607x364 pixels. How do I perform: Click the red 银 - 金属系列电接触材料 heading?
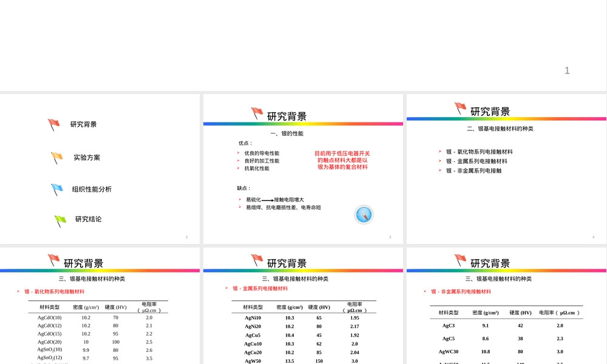(260, 289)
